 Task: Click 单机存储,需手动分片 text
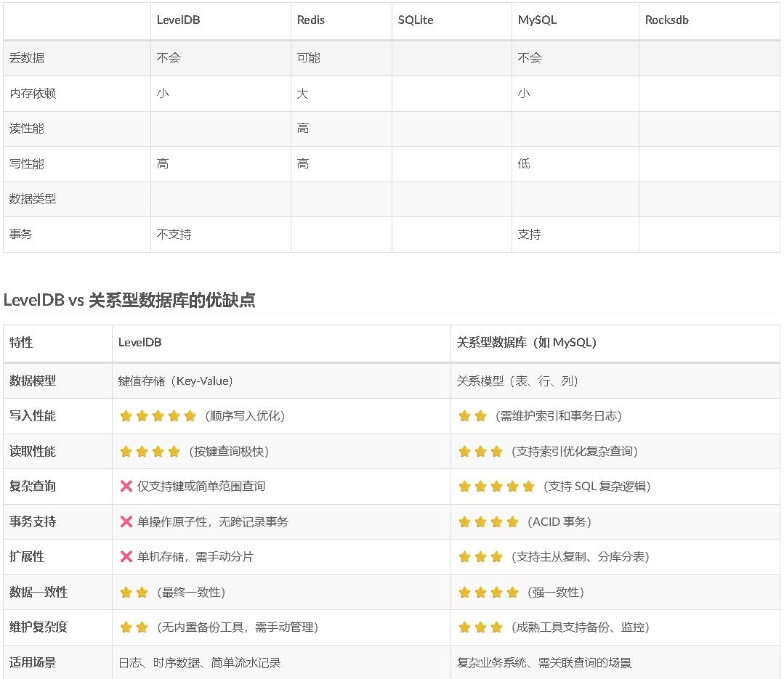pyautogui.click(x=195, y=556)
